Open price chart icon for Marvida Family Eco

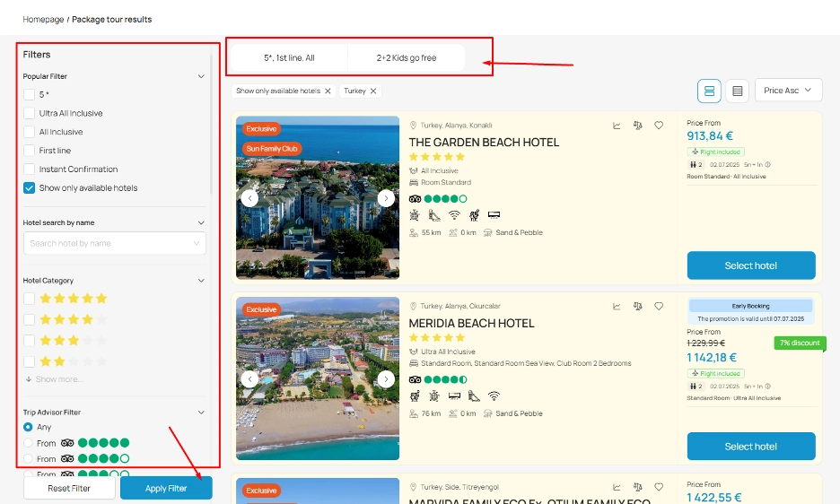click(617, 487)
